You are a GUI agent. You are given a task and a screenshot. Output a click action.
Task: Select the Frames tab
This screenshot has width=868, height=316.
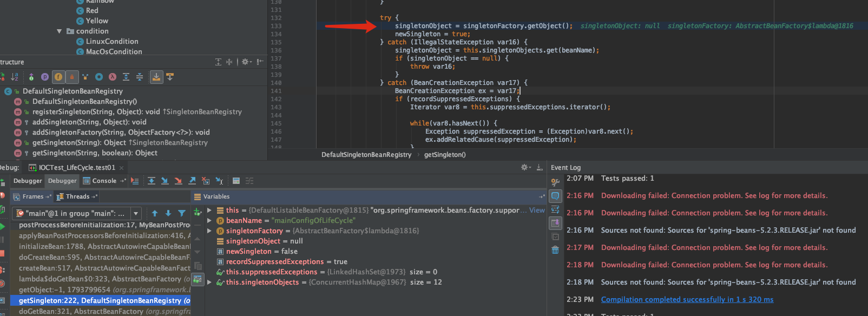pos(33,196)
